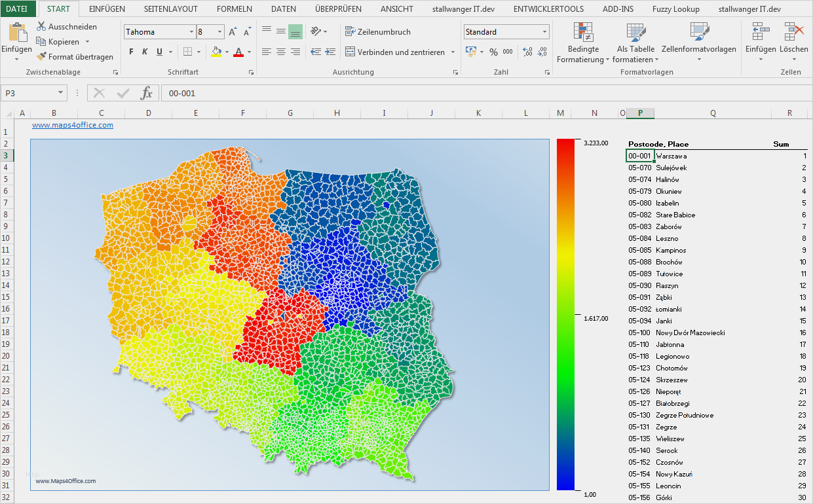
Task: Increase font size with the larger A icon
Action: tap(233, 32)
